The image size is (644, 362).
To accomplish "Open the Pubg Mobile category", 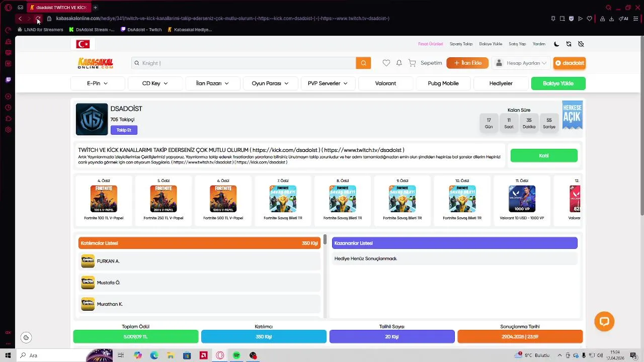I will 443,83.
